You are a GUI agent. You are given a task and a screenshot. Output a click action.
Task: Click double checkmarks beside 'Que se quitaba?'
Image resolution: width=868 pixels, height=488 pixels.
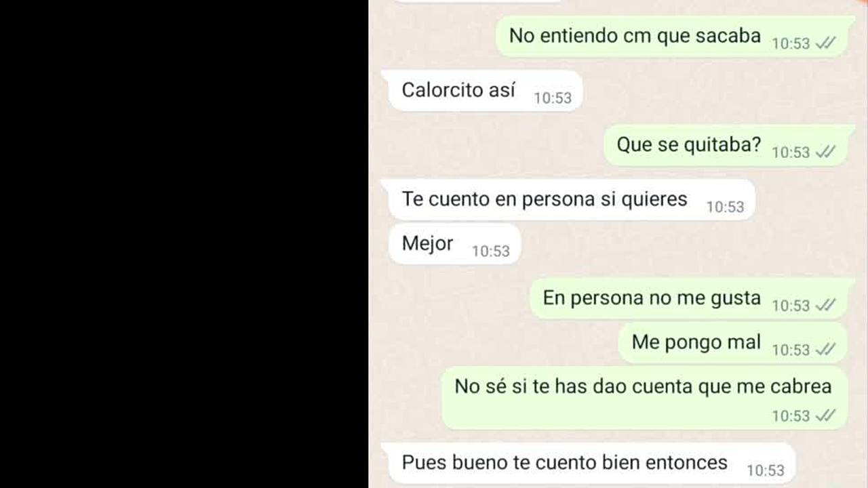825,152
